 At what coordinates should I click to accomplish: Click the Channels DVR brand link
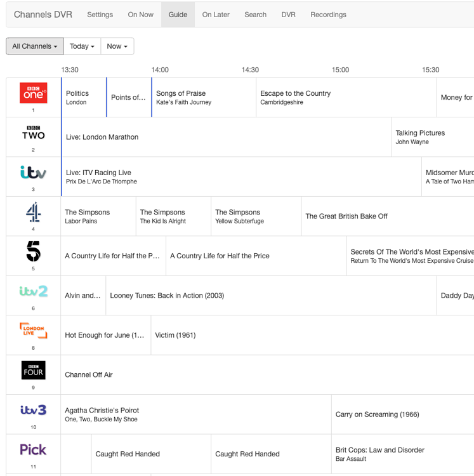pyautogui.click(x=43, y=15)
